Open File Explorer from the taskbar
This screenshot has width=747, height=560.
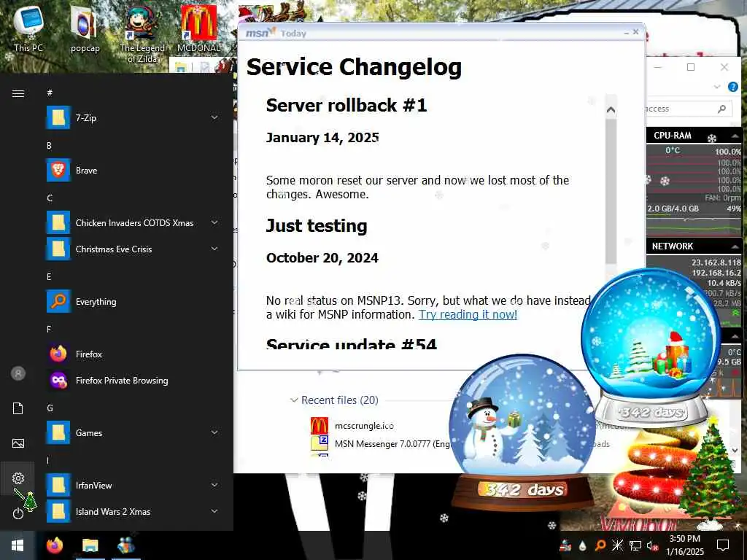[x=90, y=545]
